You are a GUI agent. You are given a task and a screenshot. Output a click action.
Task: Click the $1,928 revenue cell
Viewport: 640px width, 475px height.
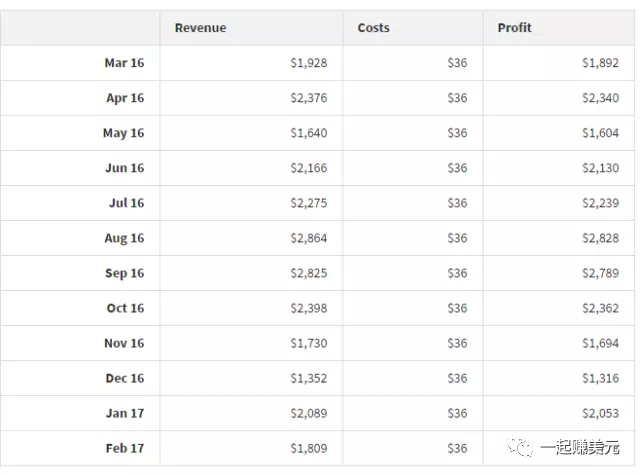coord(308,63)
